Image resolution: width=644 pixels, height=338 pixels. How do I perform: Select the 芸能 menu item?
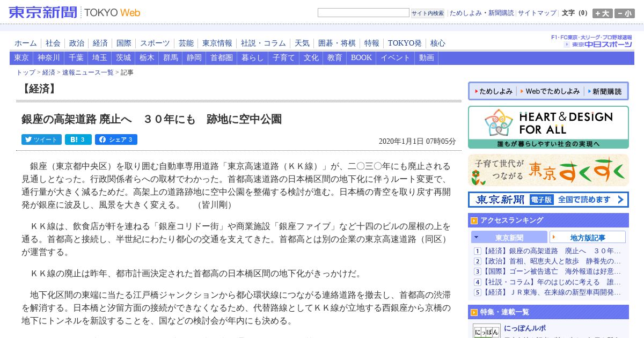tap(186, 43)
